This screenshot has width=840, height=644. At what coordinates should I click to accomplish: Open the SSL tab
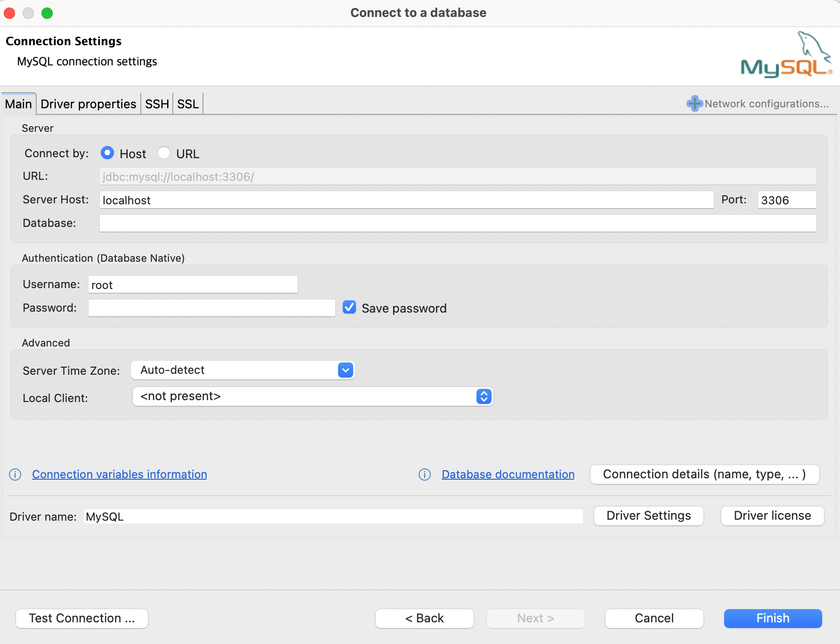(x=188, y=104)
